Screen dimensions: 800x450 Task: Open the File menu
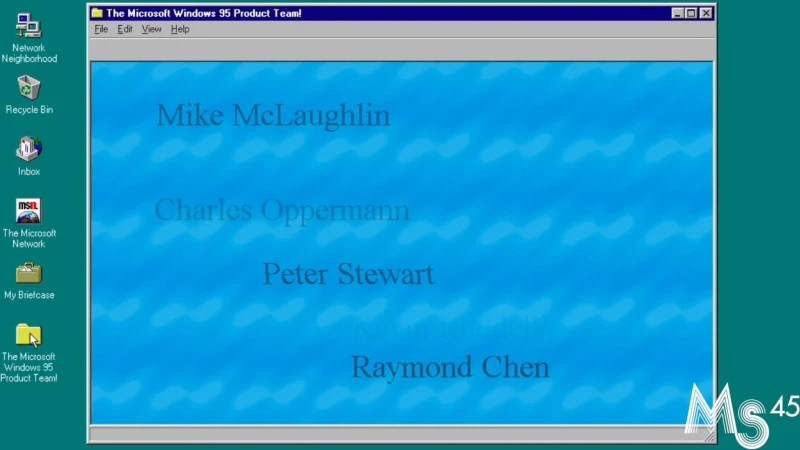(101, 29)
